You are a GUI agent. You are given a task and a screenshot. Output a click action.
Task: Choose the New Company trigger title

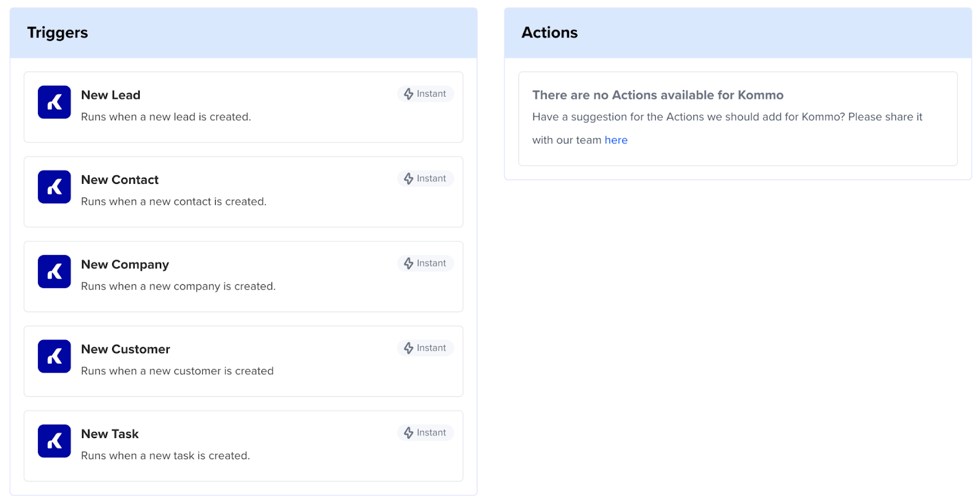pyautogui.click(x=125, y=264)
